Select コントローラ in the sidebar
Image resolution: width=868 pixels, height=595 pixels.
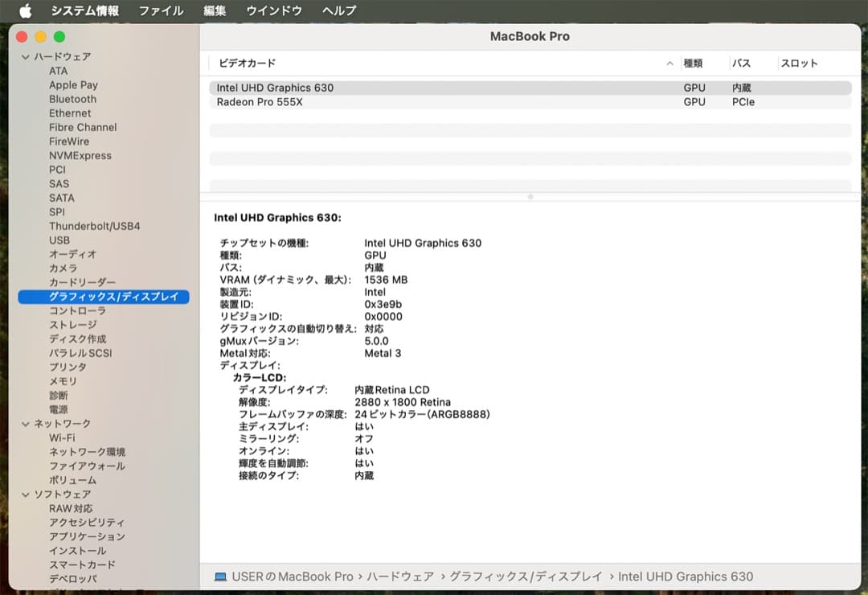77,311
